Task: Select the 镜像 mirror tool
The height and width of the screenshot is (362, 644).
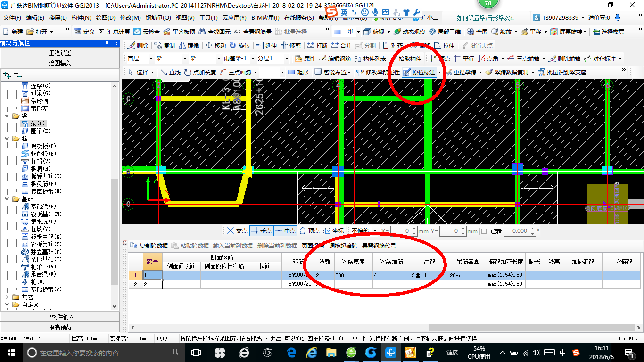Action: click(188, 46)
